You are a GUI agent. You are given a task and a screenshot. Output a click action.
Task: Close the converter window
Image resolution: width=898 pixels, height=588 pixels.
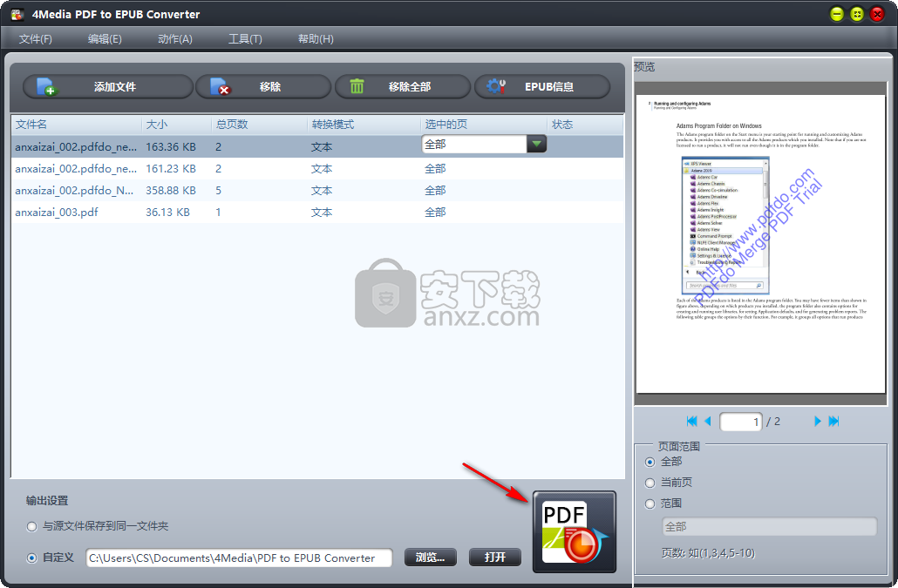tap(877, 14)
